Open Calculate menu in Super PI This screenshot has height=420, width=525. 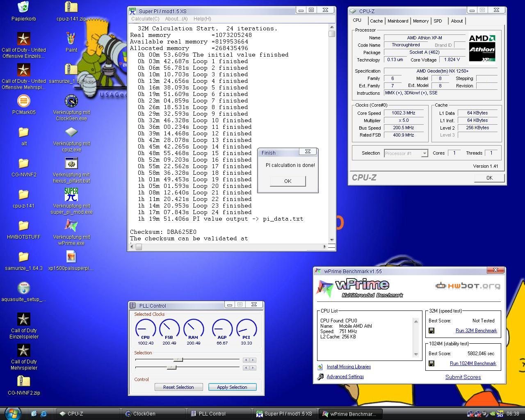coord(145,19)
